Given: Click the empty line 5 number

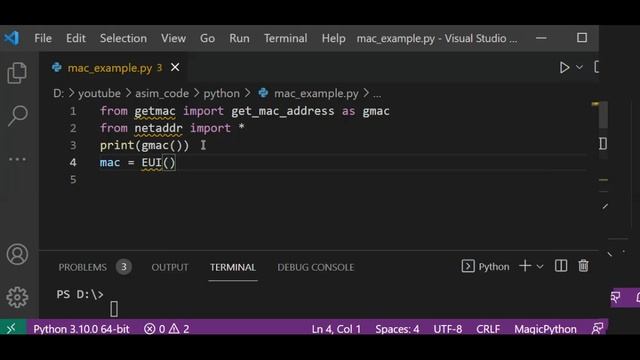Looking at the screenshot, I should coord(73,180).
